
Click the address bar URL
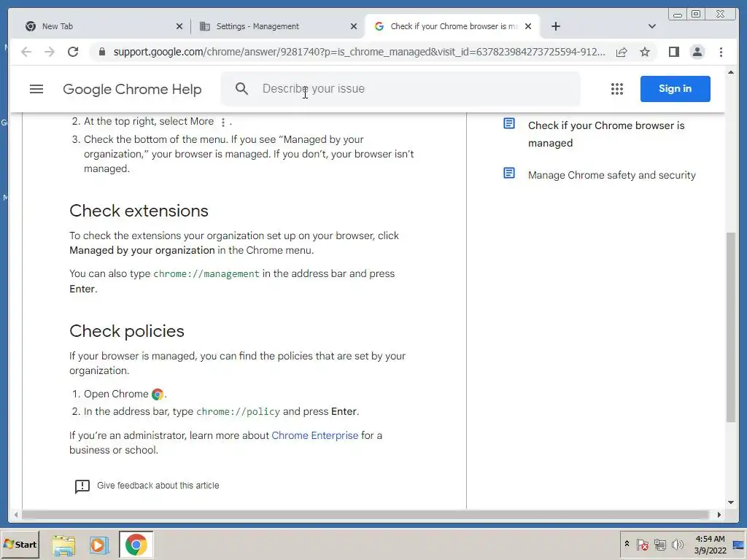point(359,52)
